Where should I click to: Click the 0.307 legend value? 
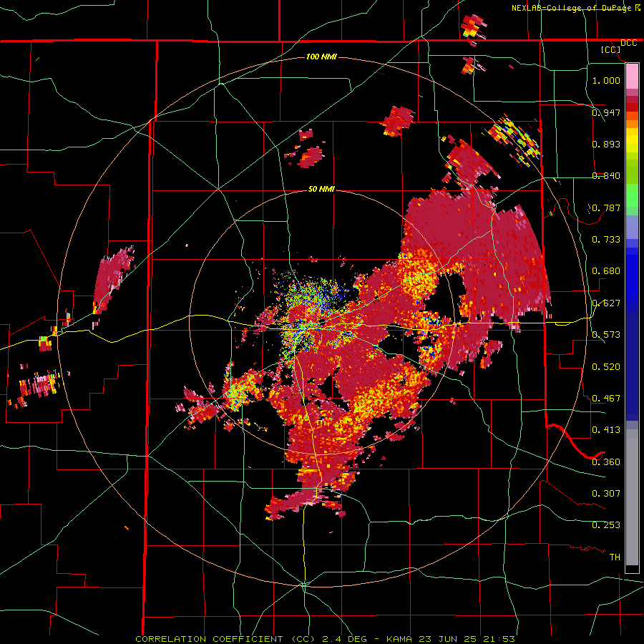click(x=606, y=493)
